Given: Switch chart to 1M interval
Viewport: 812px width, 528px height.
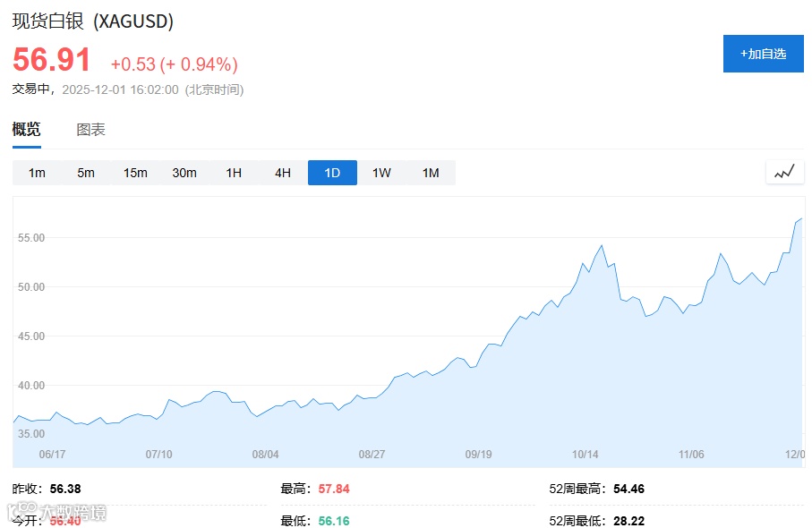Looking at the screenshot, I should tap(431, 173).
